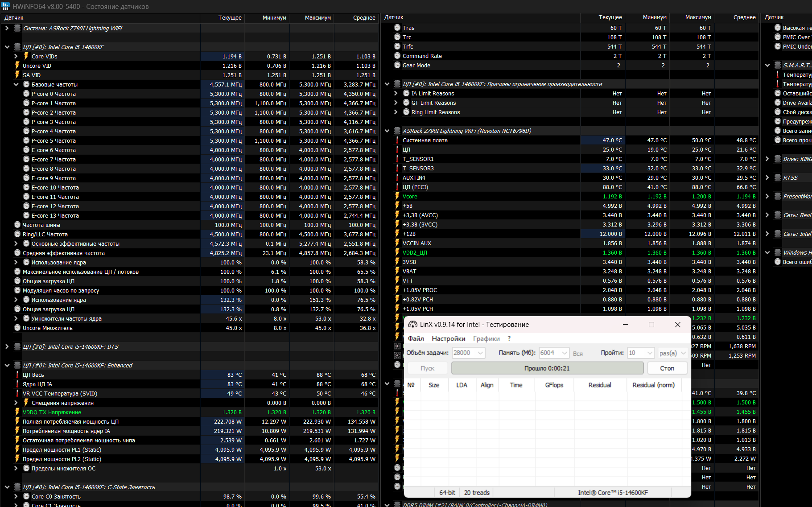Expand GT Limit Reasons
The image size is (812, 507).
[x=396, y=103]
